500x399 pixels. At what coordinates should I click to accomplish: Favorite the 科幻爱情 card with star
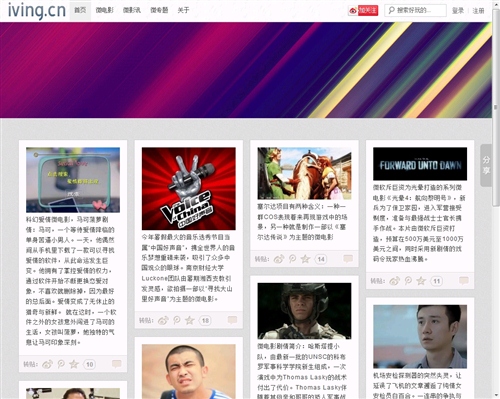point(74,364)
